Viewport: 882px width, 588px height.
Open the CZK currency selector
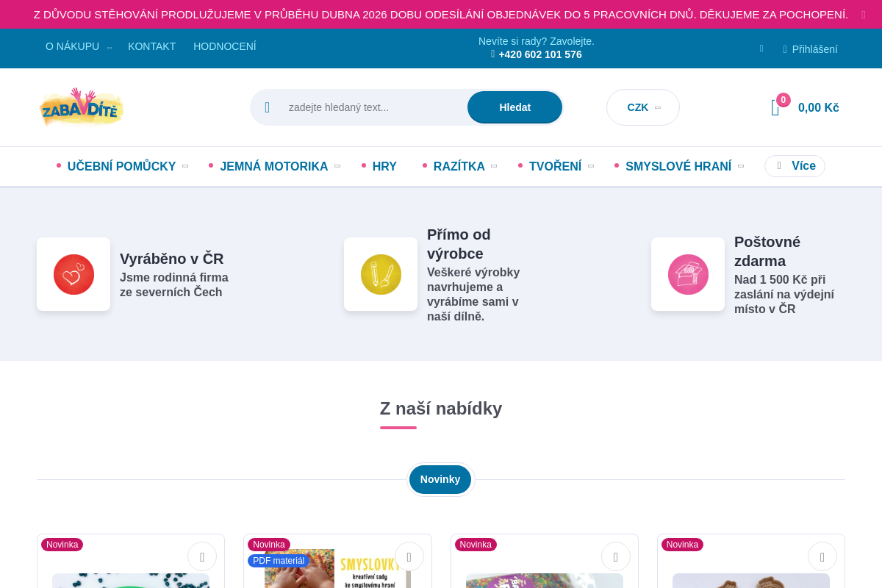[643, 107]
